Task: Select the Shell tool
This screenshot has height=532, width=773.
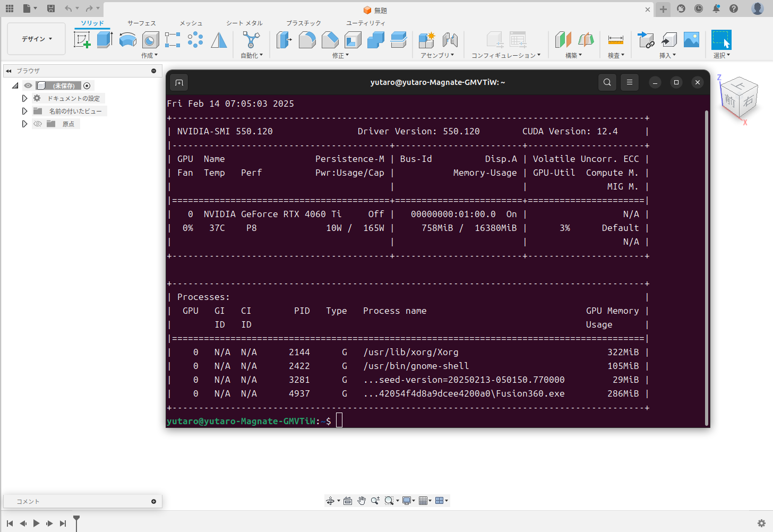Action: tap(353, 40)
